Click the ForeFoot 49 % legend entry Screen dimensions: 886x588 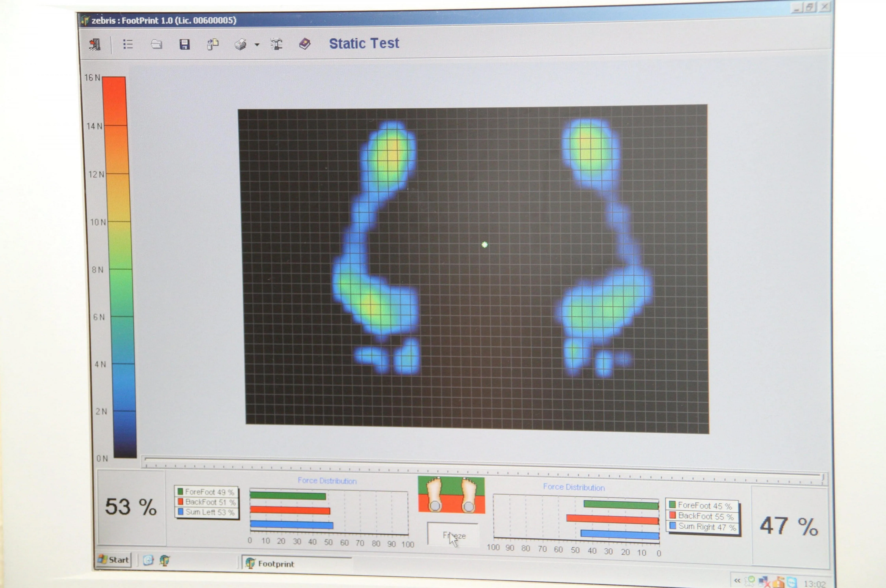pos(206,492)
